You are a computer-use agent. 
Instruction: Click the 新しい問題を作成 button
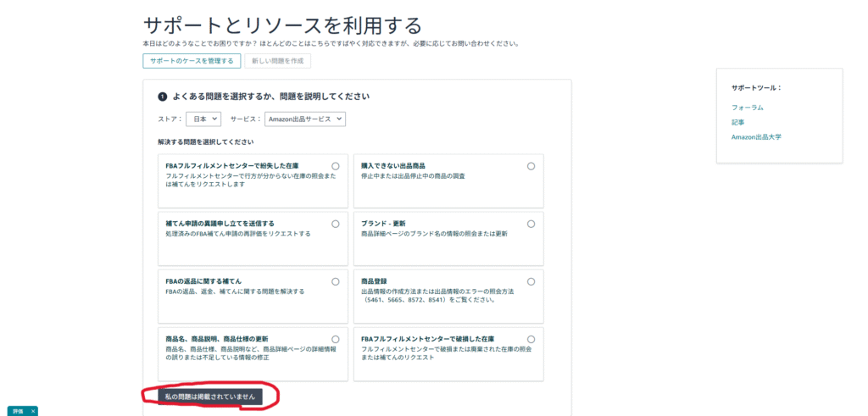(277, 61)
